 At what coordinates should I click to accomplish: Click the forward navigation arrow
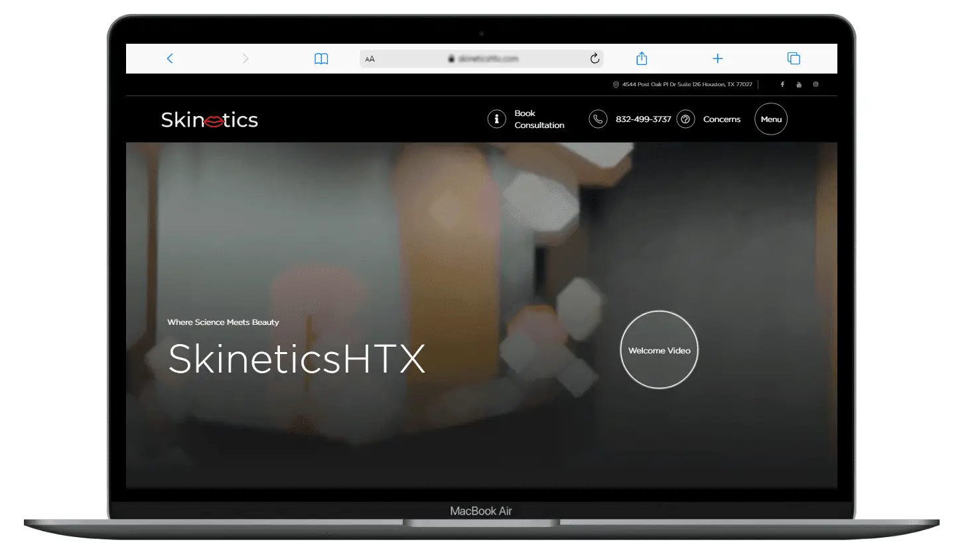pos(245,58)
